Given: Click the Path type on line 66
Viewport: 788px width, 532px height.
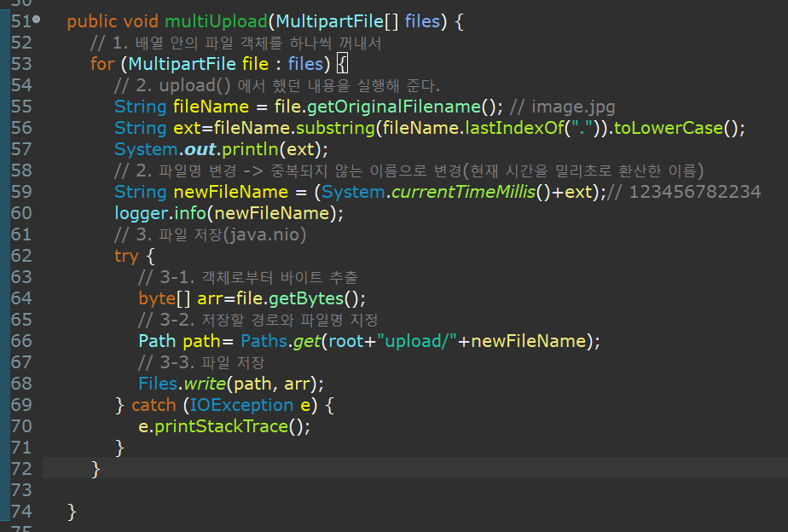Looking at the screenshot, I should pos(157,341).
